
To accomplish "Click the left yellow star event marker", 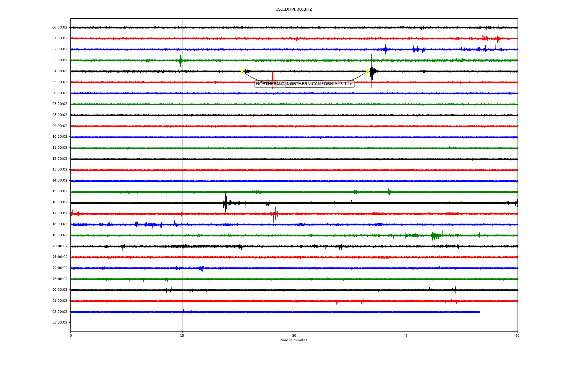I will [242, 71].
